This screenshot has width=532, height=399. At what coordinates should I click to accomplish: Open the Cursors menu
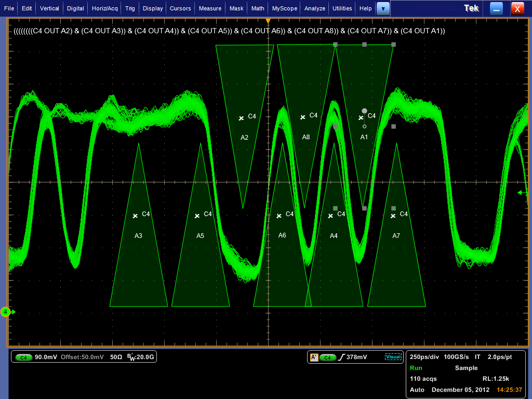tap(180, 8)
